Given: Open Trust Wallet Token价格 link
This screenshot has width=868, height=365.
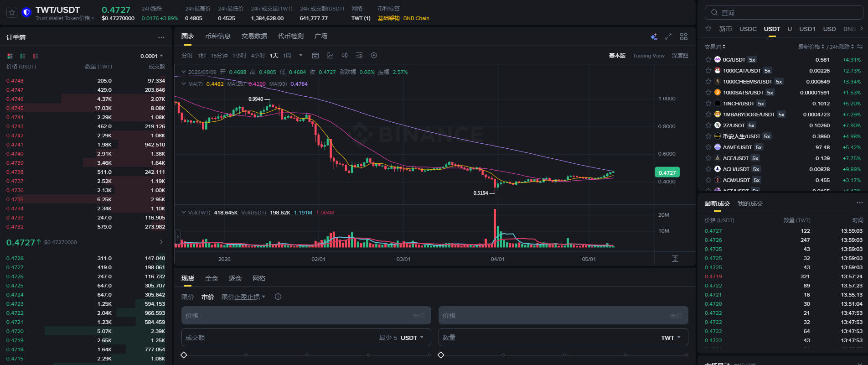Looking at the screenshot, I should 65,18.
